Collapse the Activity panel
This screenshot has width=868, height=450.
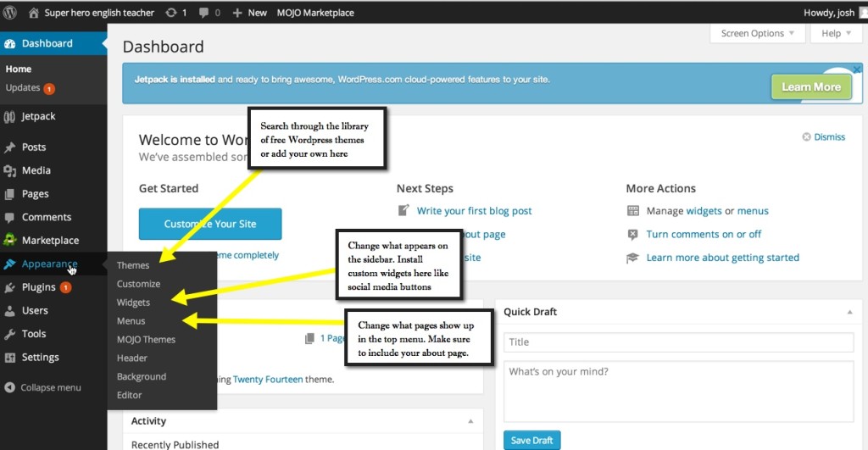tap(470, 421)
